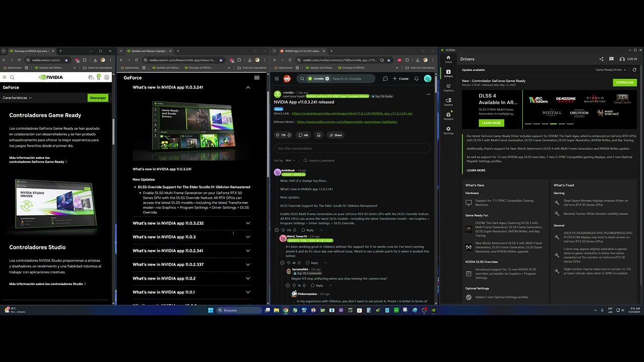Select the first carousel indicator in DLSS banner

(x=528, y=124)
